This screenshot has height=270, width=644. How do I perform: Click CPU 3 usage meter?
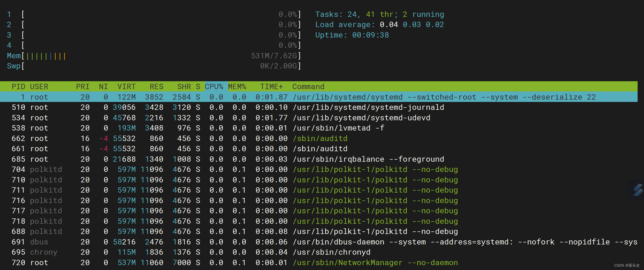[154, 35]
